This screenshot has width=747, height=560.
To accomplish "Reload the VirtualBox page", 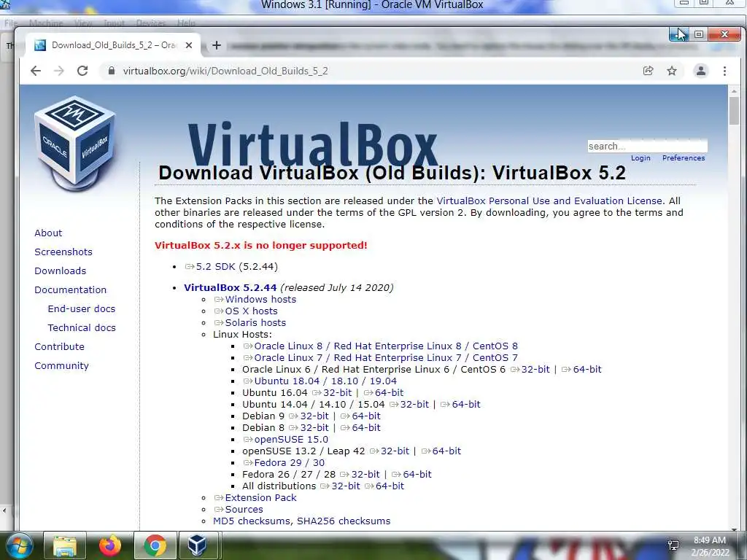I will 82,71.
